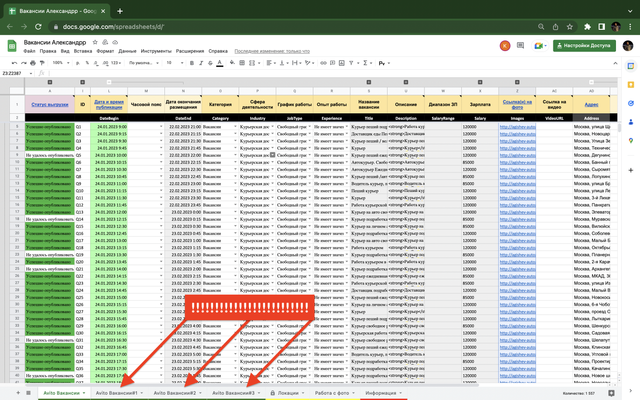The width and height of the screenshot is (640, 400).
Task: Decrease decimal places
Action: coord(96,63)
